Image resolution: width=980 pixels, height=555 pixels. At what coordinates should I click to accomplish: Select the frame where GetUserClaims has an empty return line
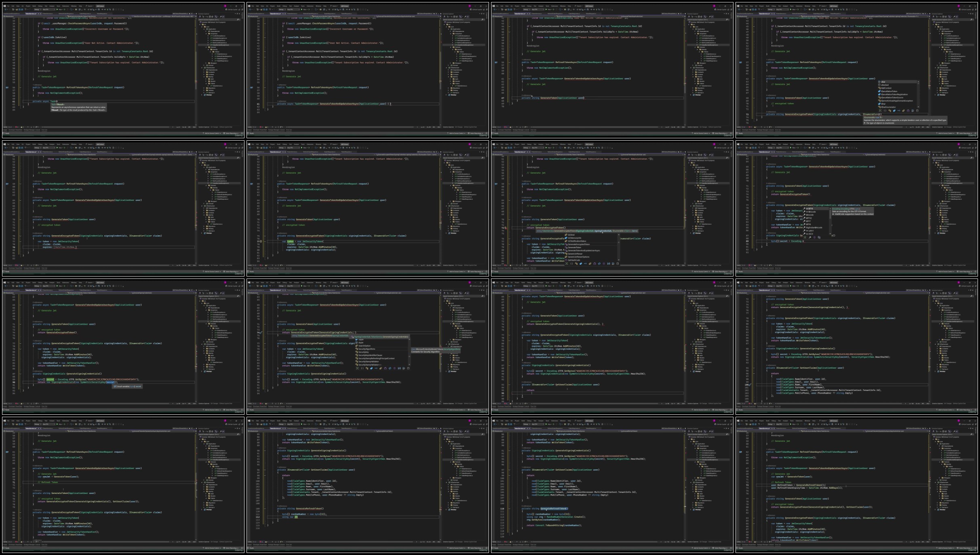612,347
